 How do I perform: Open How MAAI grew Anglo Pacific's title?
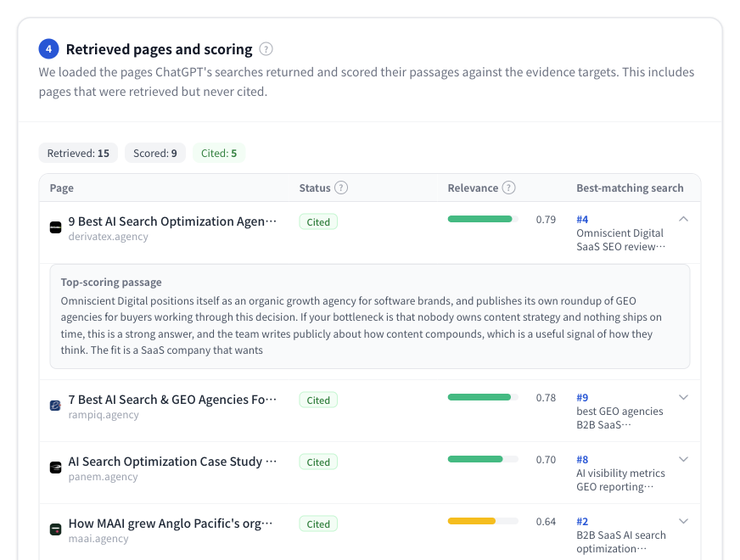tap(171, 524)
